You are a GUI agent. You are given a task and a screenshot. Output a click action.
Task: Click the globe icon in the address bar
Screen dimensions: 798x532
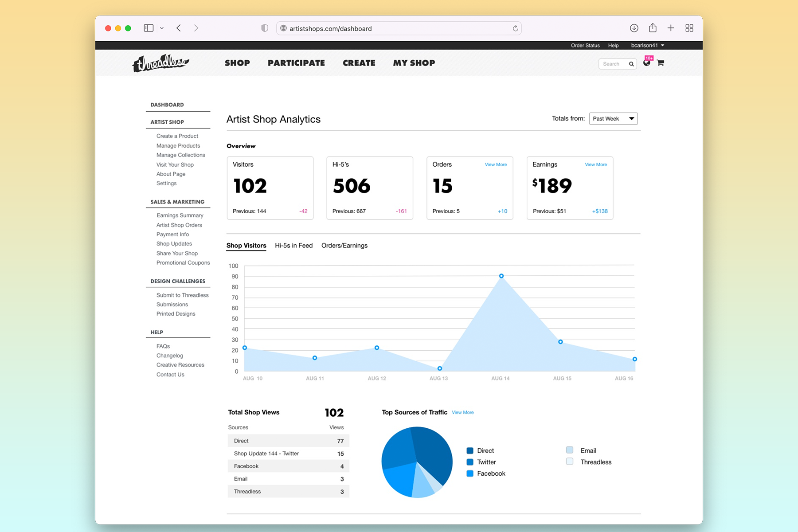coord(283,28)
